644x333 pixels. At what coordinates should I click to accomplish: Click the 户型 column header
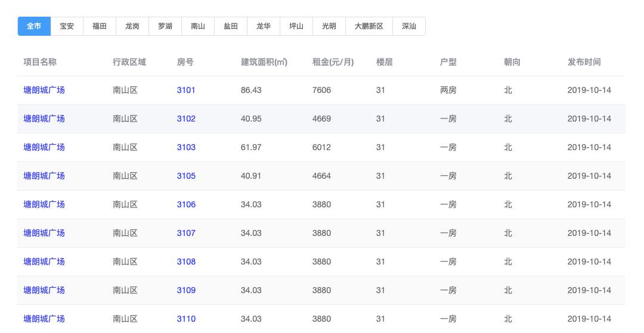(x=448, y=62)
